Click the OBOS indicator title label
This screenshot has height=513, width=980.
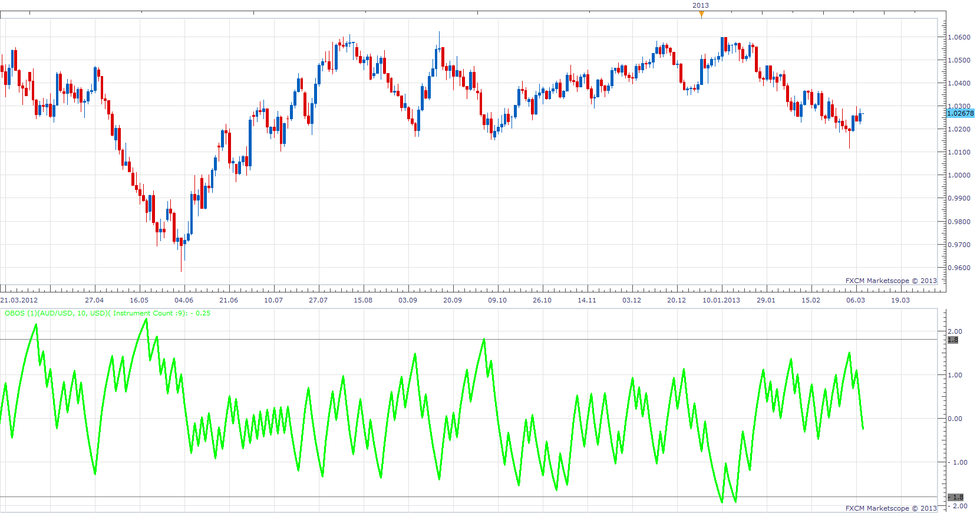[108, 313]
